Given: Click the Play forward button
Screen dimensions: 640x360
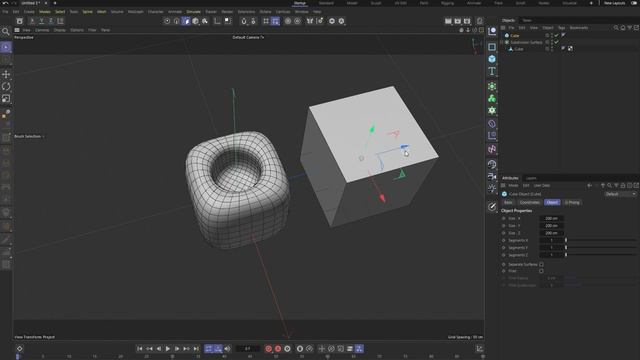Looking at the screenshot, I should pyautogui.click(x=167, y=349).
